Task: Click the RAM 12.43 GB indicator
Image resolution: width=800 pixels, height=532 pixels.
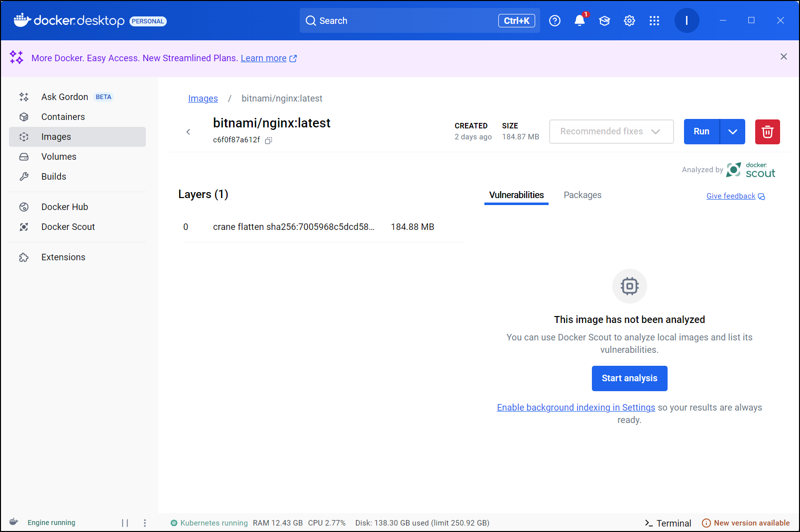Action: pos(278,523)
